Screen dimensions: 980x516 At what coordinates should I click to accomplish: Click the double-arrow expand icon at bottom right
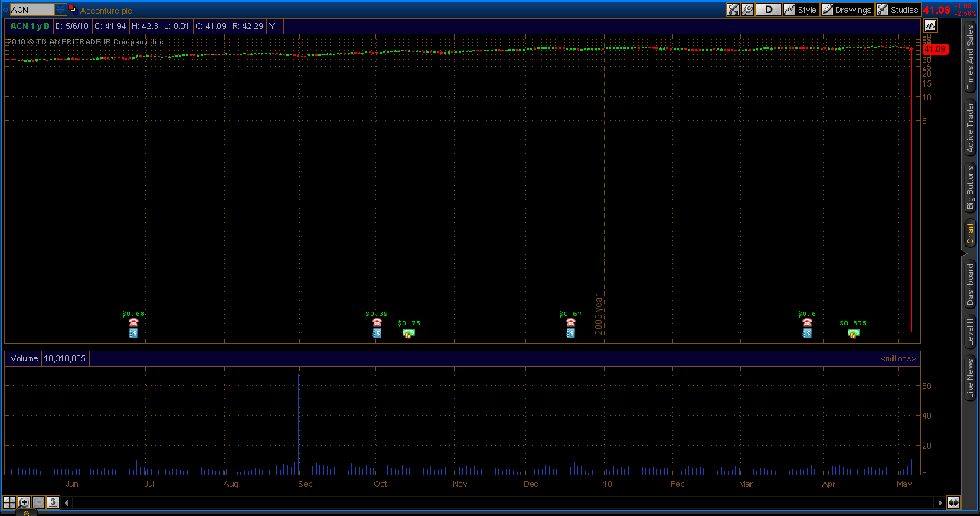click(953, 502)
